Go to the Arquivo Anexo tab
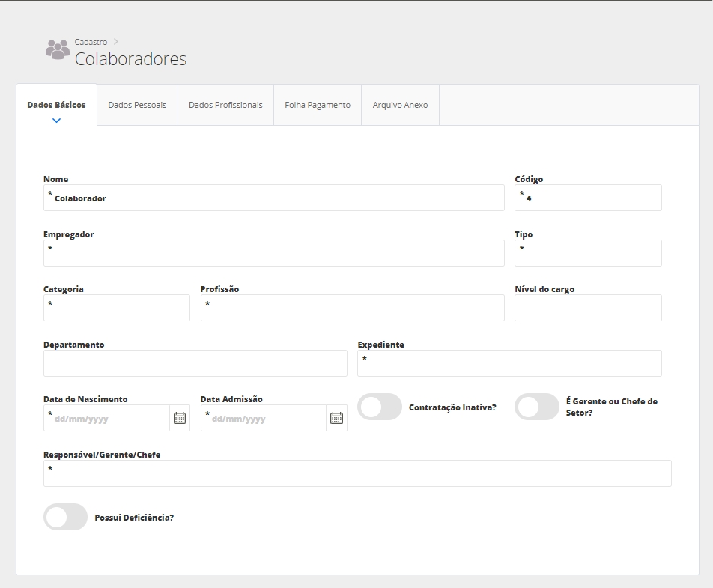Screen dimensions: 713x588 pos(400,105)
